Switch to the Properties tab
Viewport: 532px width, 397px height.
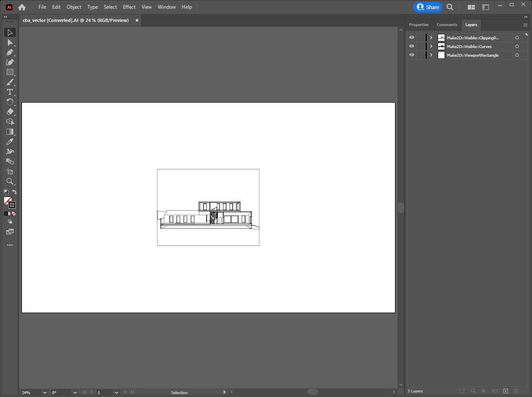click(419, 25)
